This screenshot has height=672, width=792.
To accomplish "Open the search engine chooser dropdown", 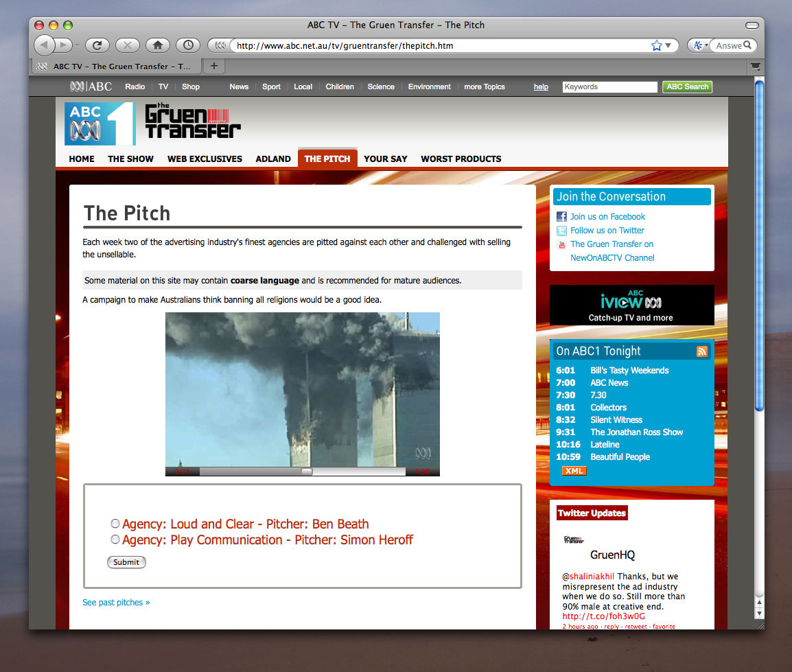I will [x=700, y=45].
